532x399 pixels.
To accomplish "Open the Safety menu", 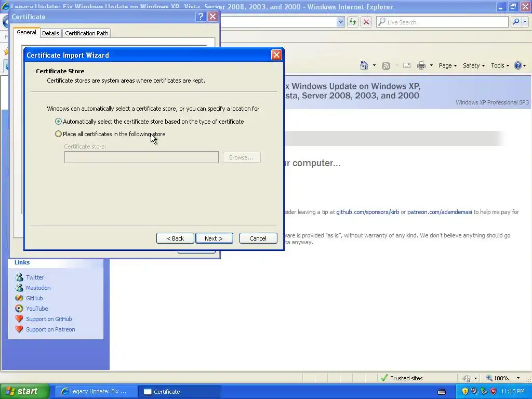I will tap(474, 65).
